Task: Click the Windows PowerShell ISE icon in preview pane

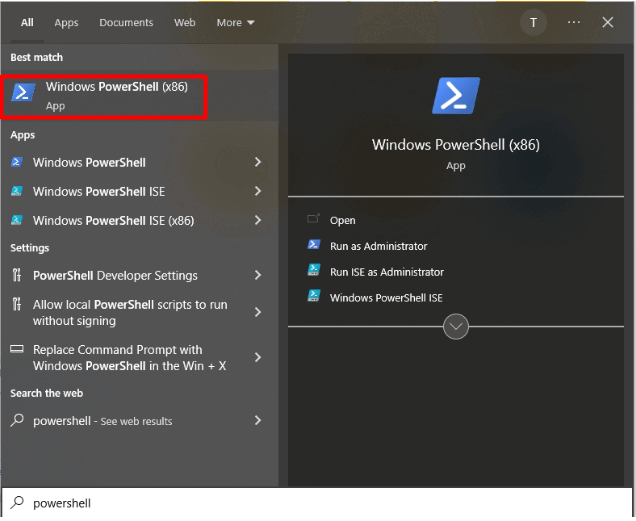Action: (314, 296)
